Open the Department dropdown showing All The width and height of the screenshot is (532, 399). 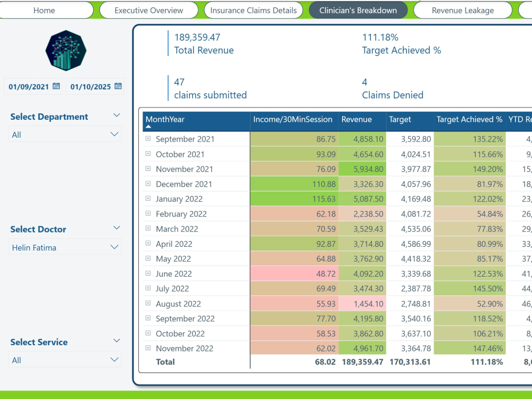65,135
